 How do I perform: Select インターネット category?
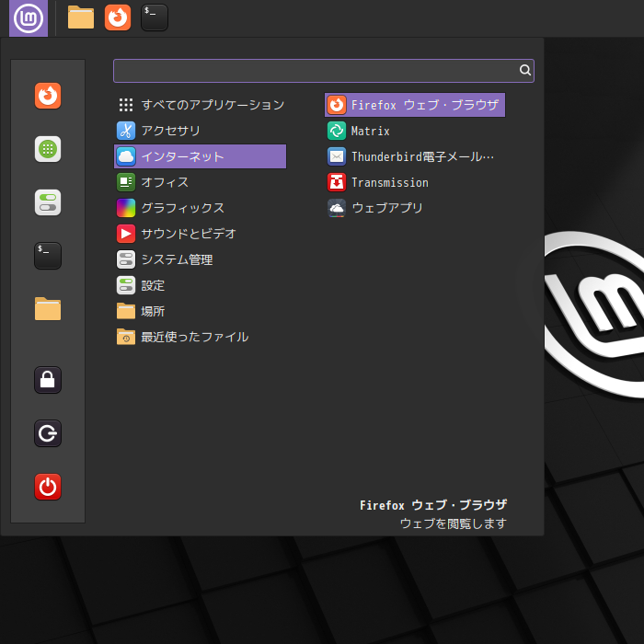coord(200,156)
